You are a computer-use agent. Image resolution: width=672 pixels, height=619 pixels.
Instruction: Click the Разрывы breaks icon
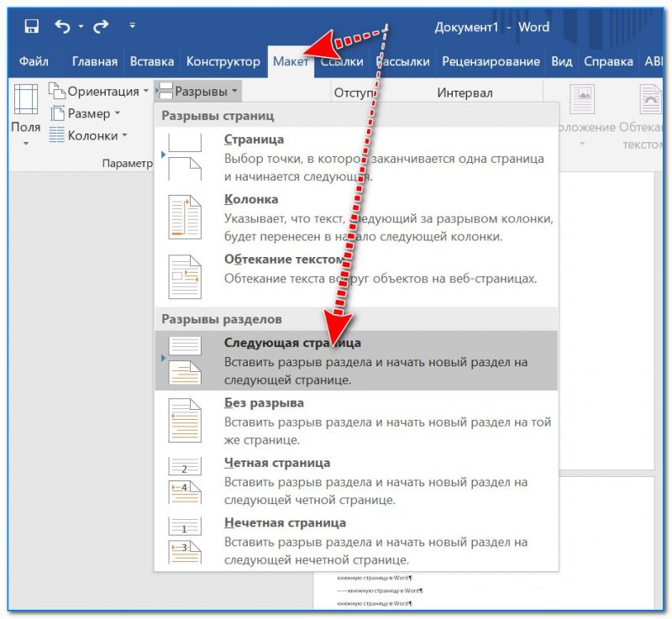(165, 91)
